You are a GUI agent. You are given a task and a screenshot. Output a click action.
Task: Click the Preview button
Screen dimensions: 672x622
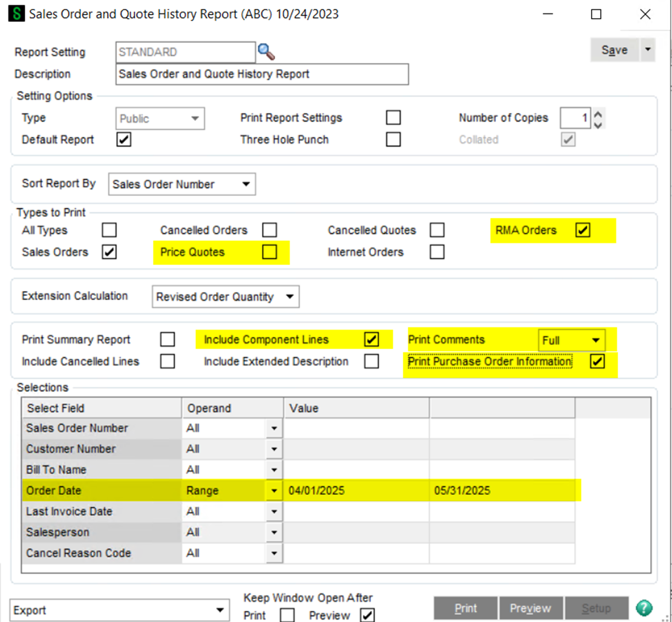(530, 608)
